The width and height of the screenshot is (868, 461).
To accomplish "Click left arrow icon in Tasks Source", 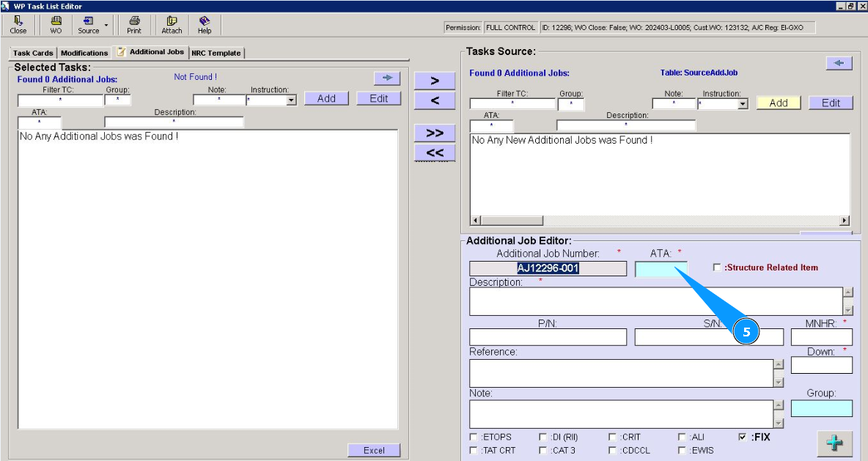I will point(839,64).
